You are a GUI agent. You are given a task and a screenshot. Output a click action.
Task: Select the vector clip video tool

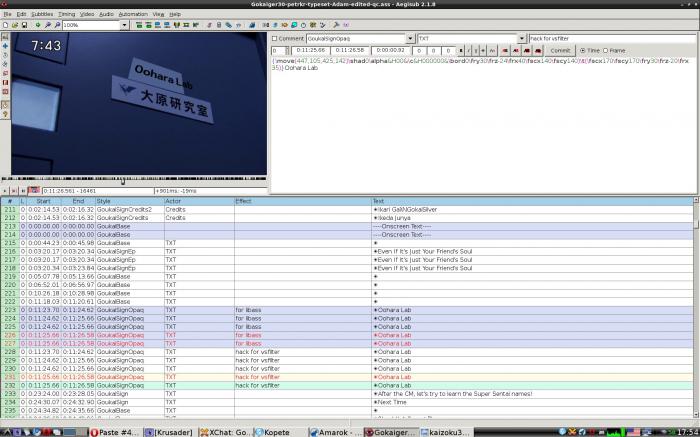point(5,92)
